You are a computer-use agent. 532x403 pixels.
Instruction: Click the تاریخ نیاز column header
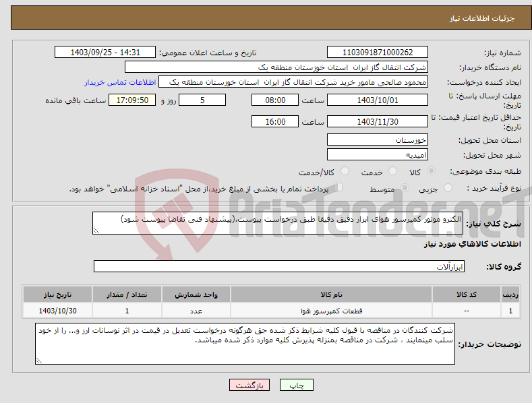[58, 294]
